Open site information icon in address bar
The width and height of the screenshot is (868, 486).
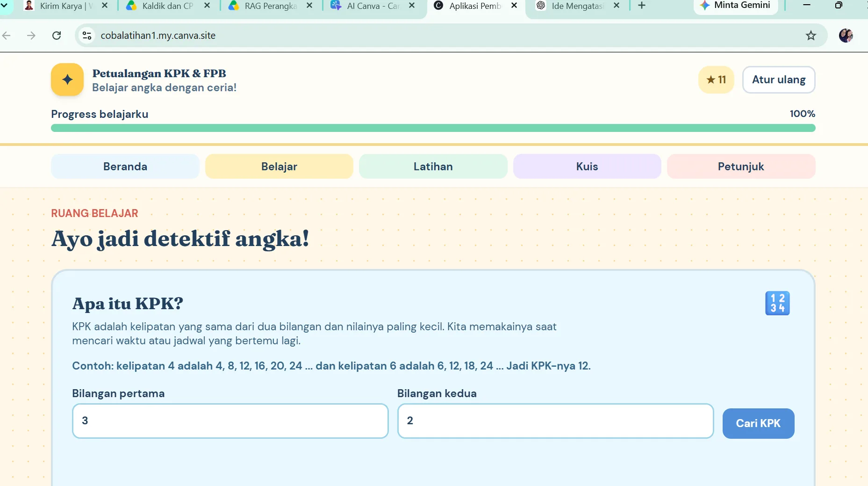(x=87, y=36)
